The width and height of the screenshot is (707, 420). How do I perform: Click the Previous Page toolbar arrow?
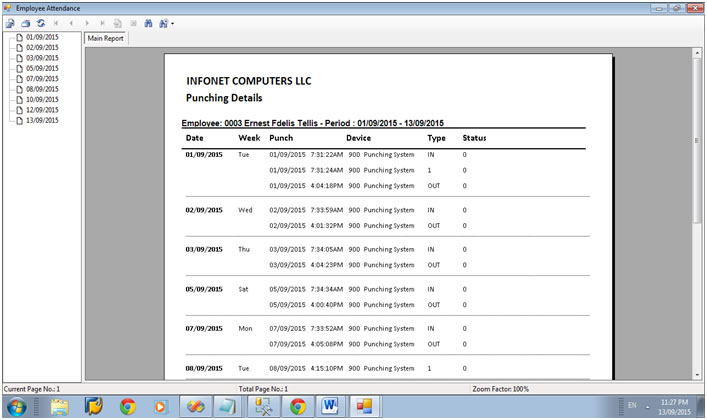(71, 23)
